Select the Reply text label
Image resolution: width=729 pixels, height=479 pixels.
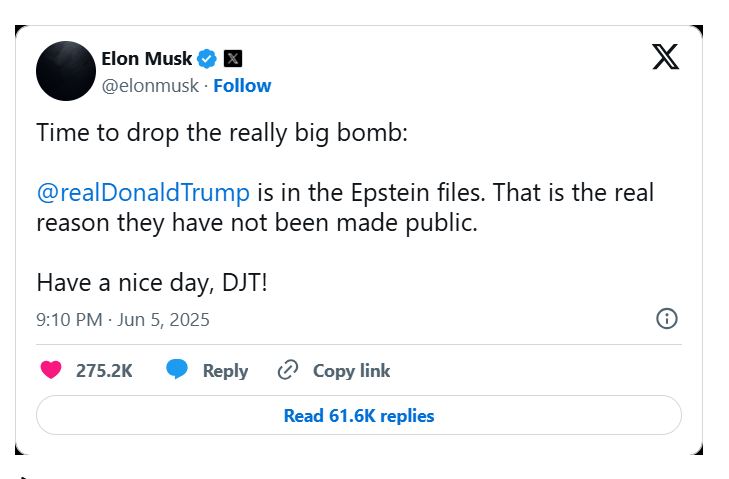pos(225,371)
